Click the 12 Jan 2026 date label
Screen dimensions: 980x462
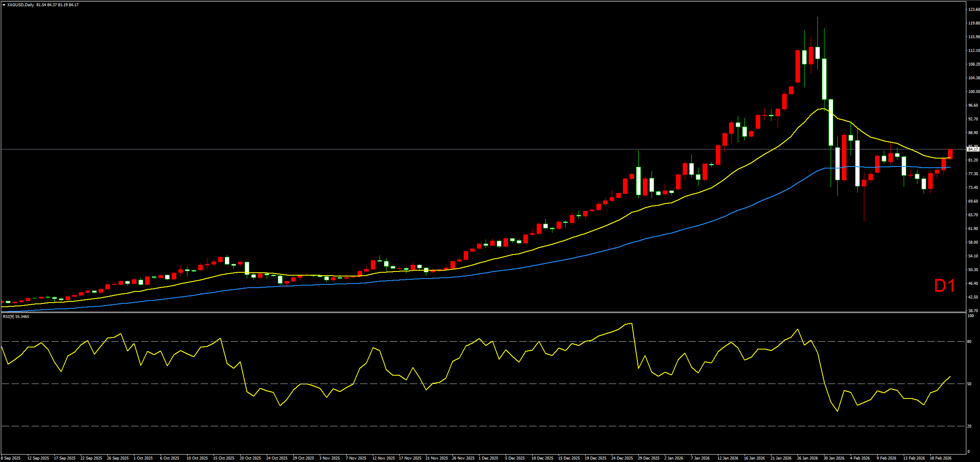tap(728, 458)
